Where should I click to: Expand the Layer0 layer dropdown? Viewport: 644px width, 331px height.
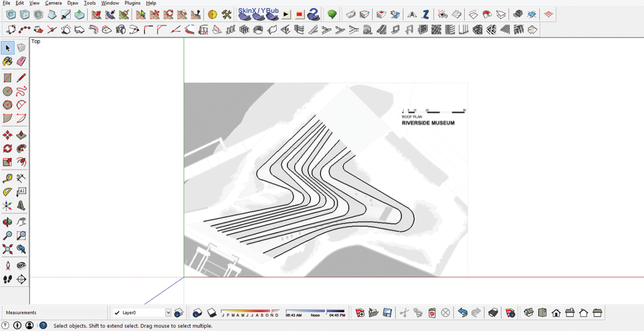point(168,313)
